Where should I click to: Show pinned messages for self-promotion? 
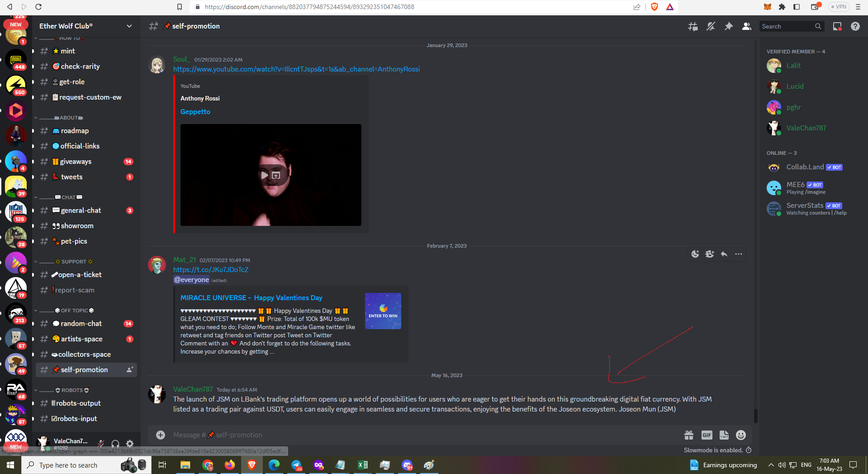(729, 26)
